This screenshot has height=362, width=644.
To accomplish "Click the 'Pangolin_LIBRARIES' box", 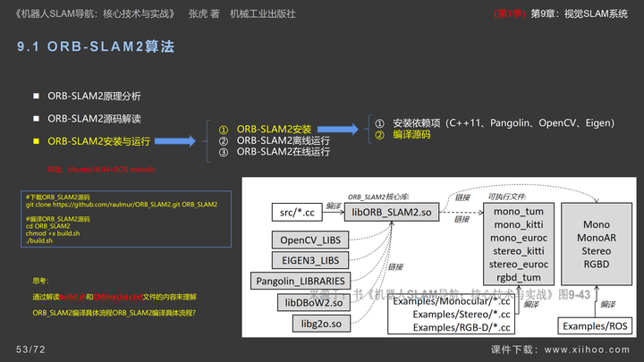I will tap(301, 282).
